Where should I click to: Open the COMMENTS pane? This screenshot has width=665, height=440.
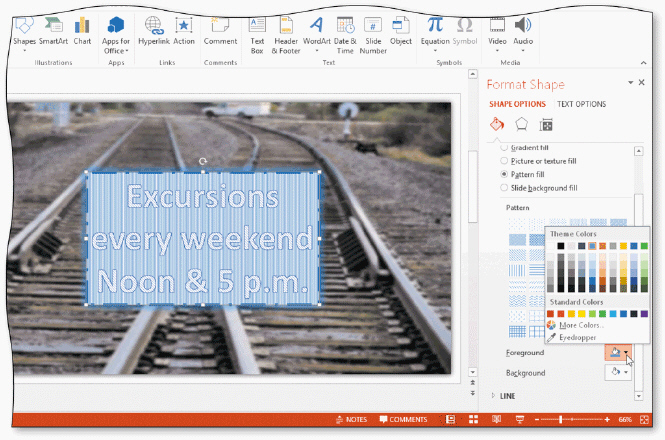coord(403,419)
